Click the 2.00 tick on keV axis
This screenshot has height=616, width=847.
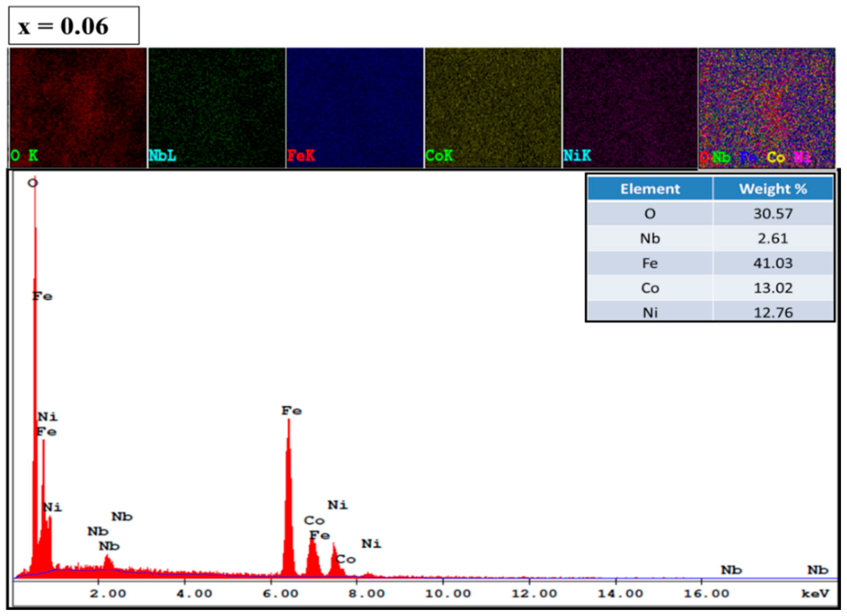107,594
